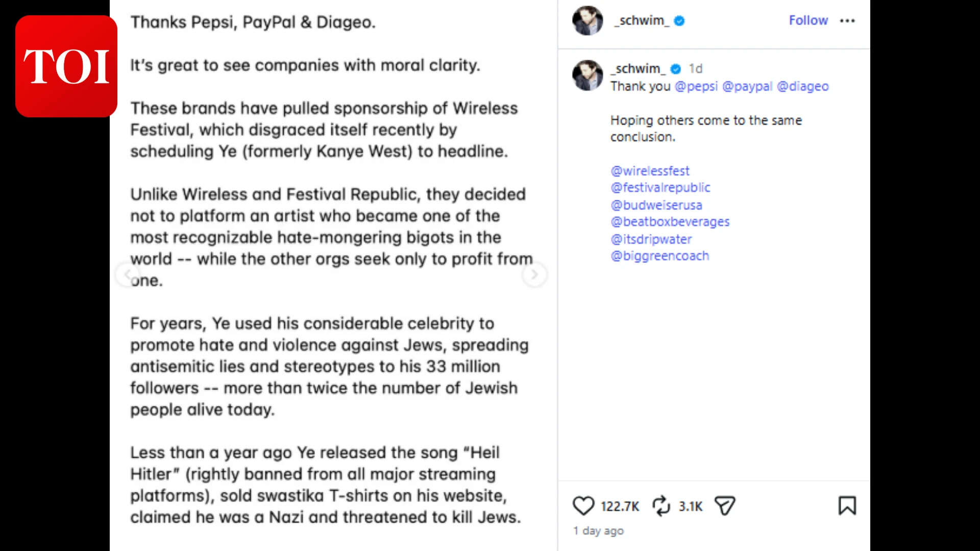
Task: Share post via paper plane icon
Action: click(724, 506)
